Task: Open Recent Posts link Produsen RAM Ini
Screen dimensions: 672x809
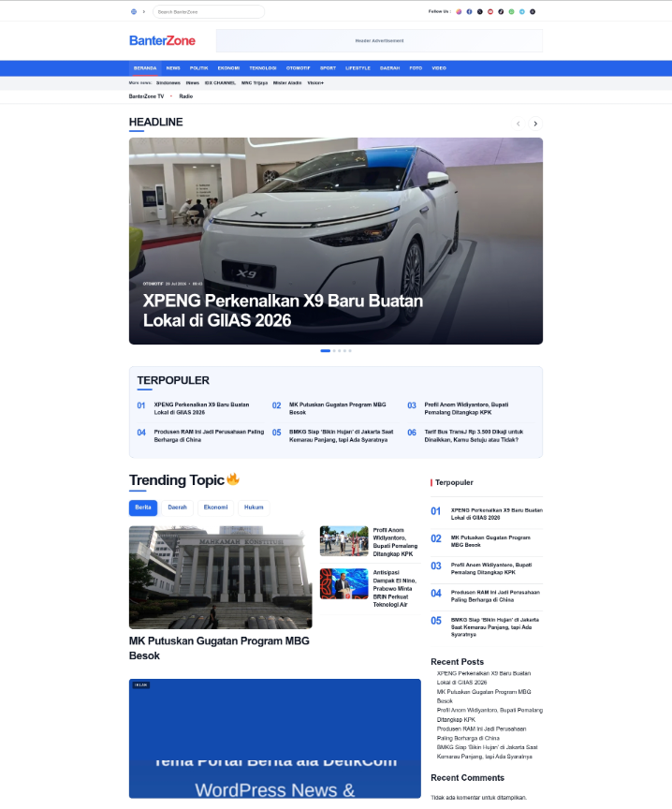Action: point(481,734)
